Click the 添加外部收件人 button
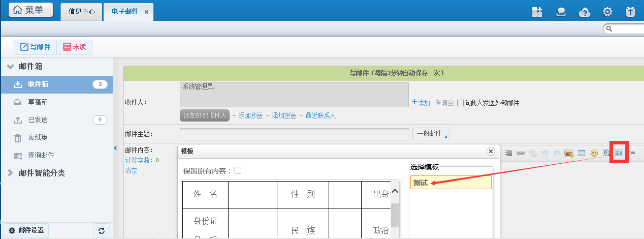This screenshot has height=239, width=644. (x=204, y=115)
